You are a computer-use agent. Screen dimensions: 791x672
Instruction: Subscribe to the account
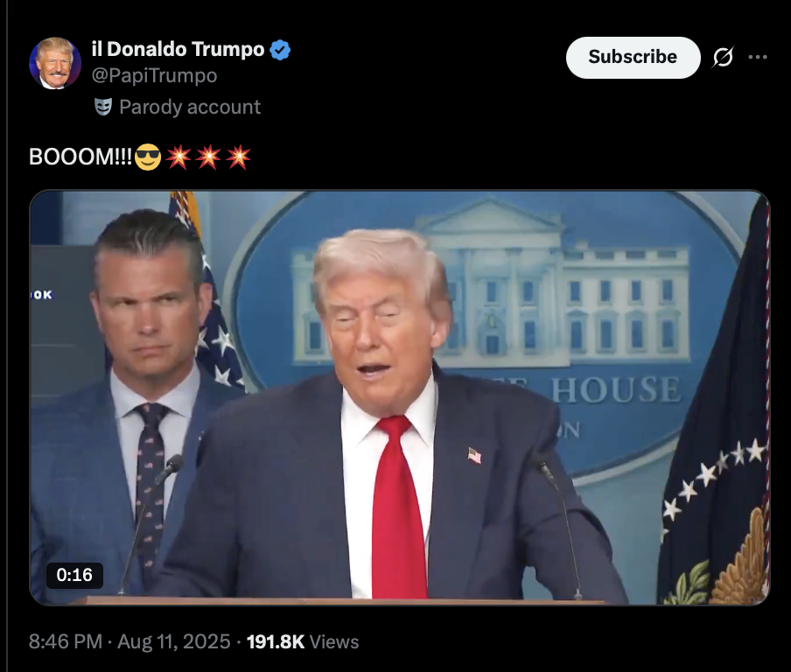coord(633,57)
